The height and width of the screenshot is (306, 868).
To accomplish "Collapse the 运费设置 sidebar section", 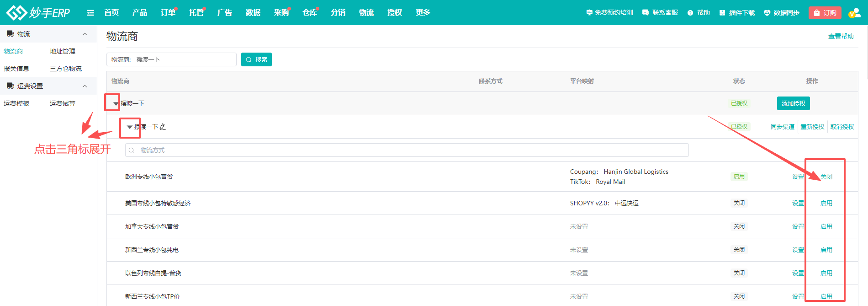I will coord(85,86).
